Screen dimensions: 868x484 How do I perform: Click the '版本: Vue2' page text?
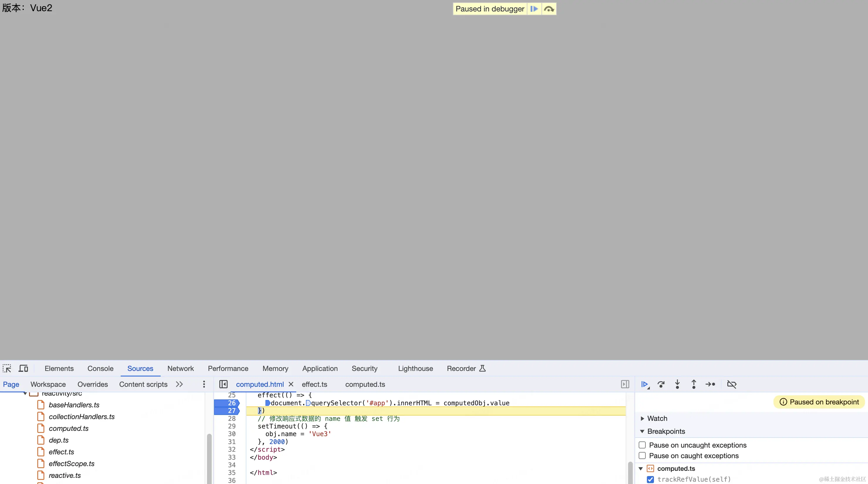pyautogui.click(x=27, y=8)
